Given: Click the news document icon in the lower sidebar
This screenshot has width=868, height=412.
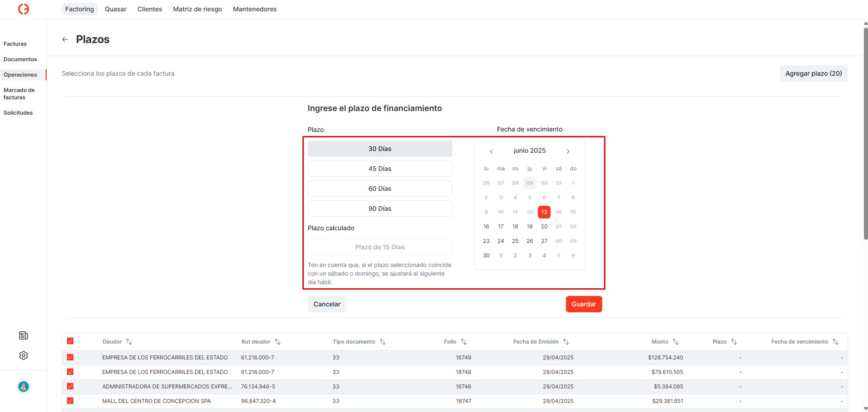Looking at the screenshot, I should pyautogui.click(x=23, y=335).
